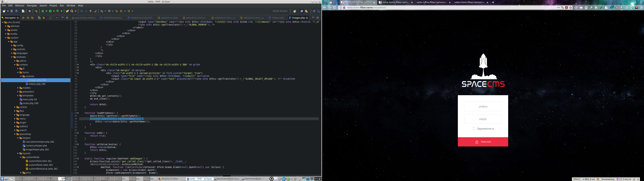Toggle Link with Editor in Navigator
This screenshot has width=644, height=181.
pos(44,18)
